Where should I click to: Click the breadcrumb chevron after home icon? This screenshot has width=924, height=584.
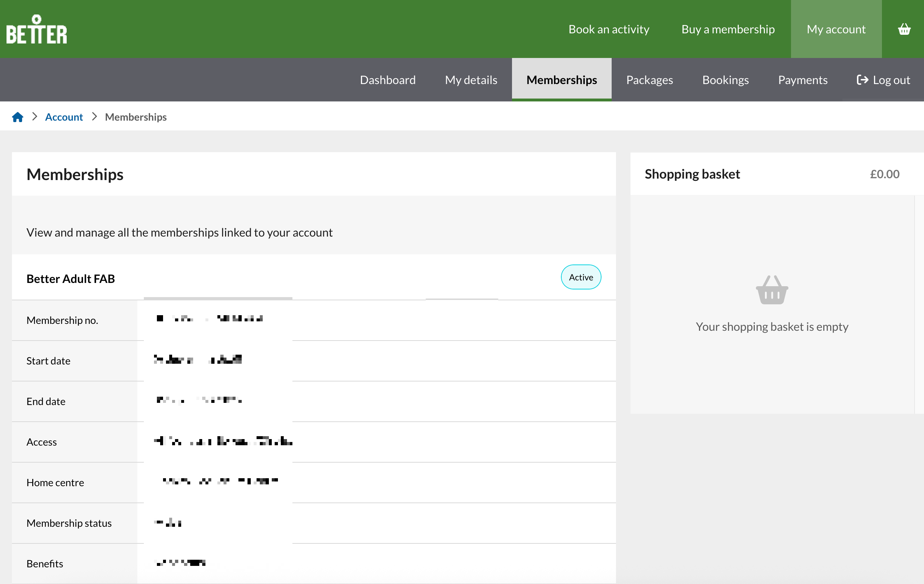35,117
